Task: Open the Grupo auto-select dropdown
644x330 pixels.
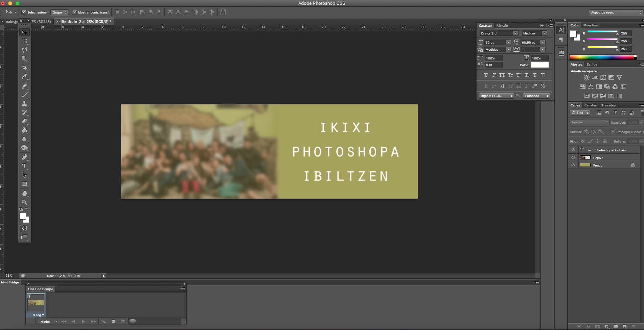Action: [x=60, y=12]
